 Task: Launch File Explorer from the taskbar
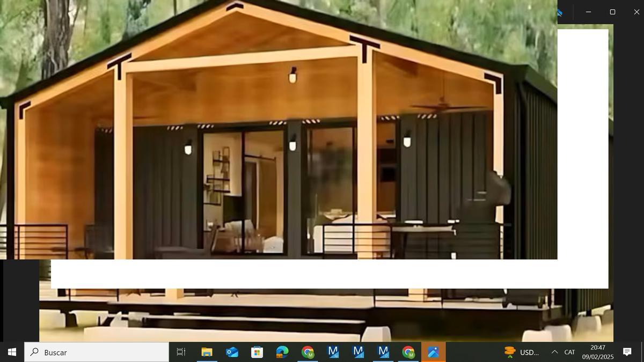207,352
